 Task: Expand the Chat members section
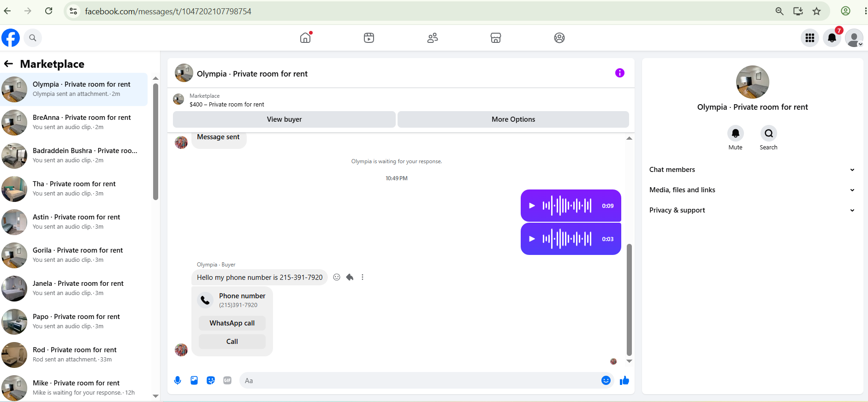(x=752, y=170)
